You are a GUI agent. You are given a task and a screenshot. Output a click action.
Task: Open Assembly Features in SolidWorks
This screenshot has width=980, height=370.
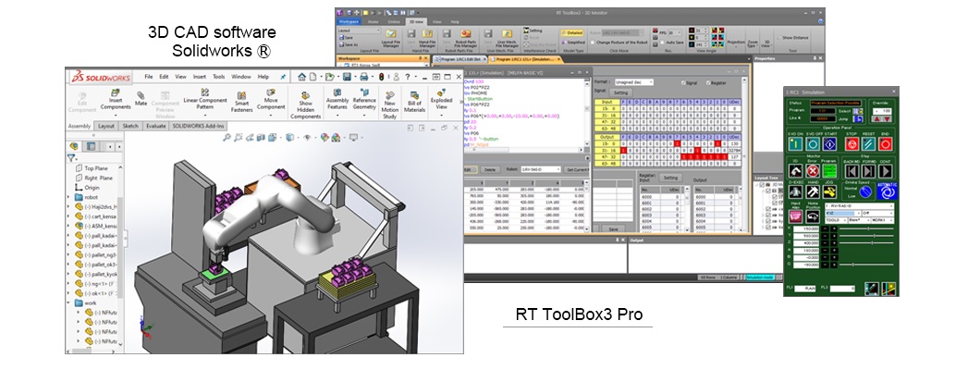click(x=337, y=103)
